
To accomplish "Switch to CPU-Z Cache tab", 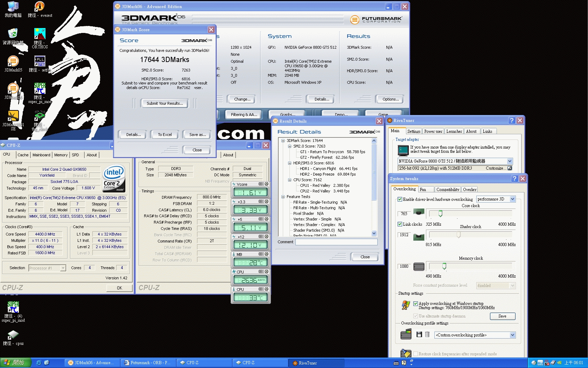I will (23, 155).
